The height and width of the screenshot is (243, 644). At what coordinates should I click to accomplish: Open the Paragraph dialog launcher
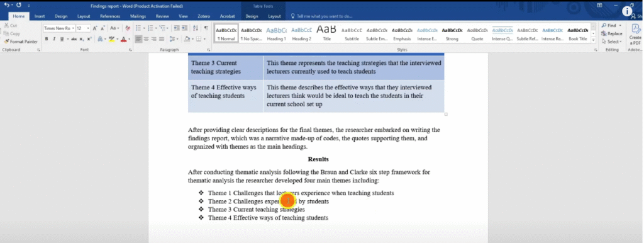[x=209, y=50]
